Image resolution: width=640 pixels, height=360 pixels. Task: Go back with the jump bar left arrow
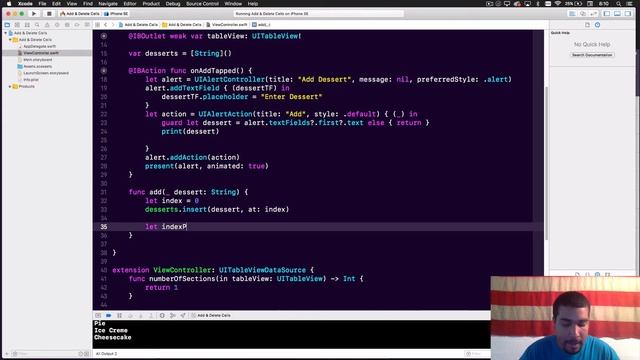click(105, 25)
